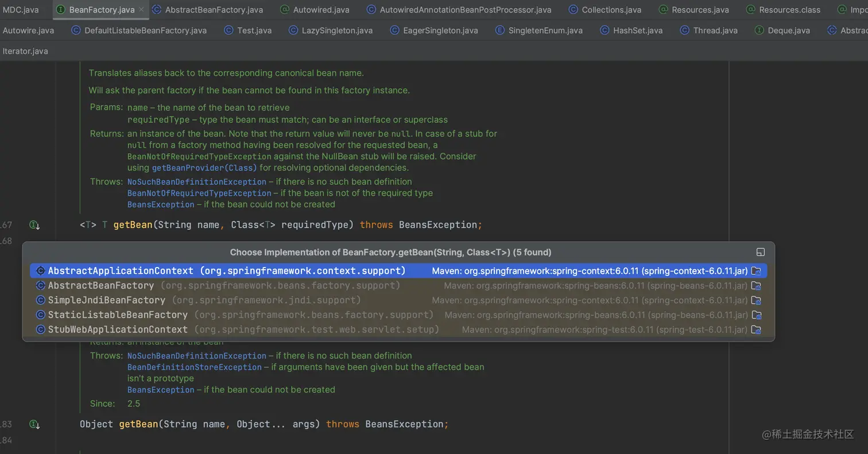Select StubWebApplicationContext implementation
This screenshot has height=454, width=868.
click(398, 329)
